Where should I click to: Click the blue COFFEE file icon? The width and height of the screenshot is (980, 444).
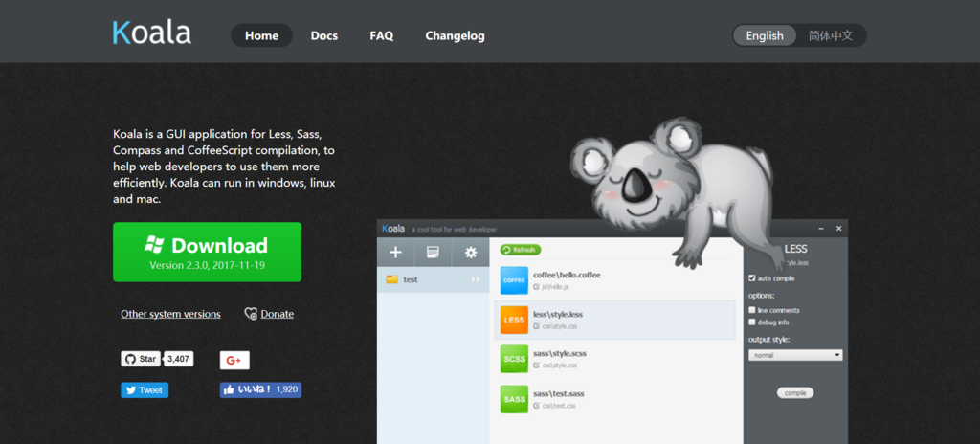(514, 280)
